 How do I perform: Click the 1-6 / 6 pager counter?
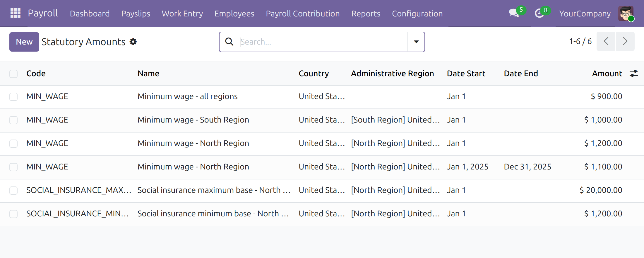pos(580,41)
